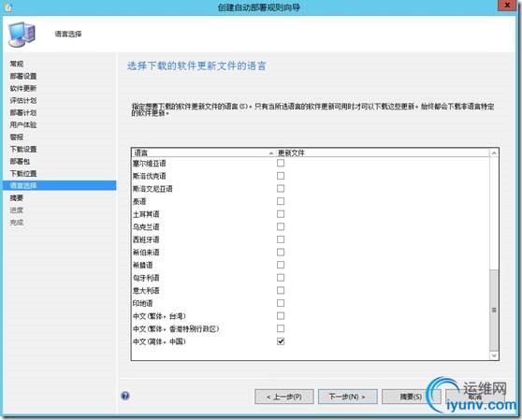Viewport: 522px width, 420px height.
Task: Enable the 中文(繁体,香港特别行政区) checkbox
Action: click(x=281, y=328)
